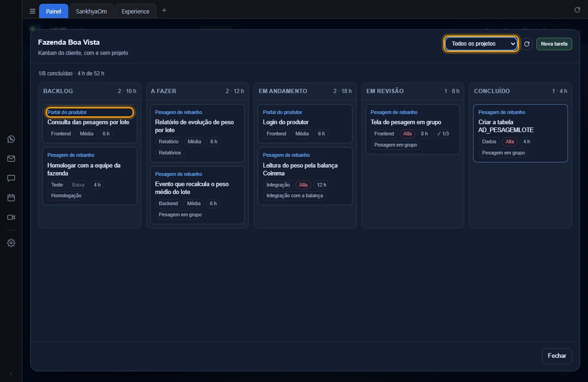Switch to the Painel tab

point(53,11)
